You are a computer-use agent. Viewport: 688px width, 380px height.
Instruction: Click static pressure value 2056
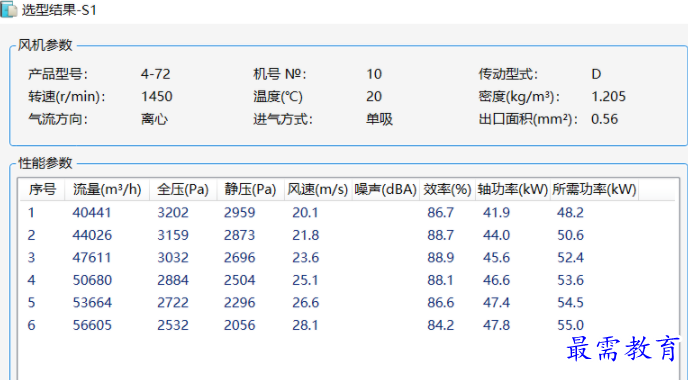(240, 325)
